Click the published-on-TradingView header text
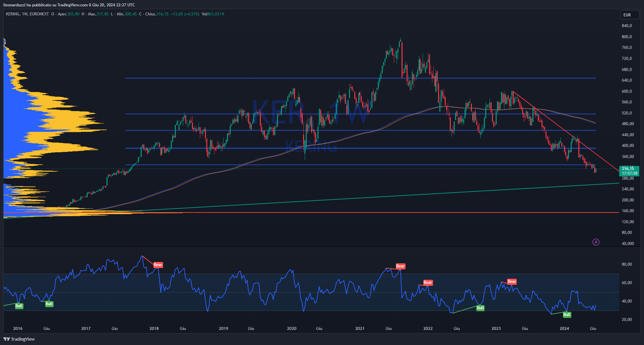644x345 pixels. [69, 5]
